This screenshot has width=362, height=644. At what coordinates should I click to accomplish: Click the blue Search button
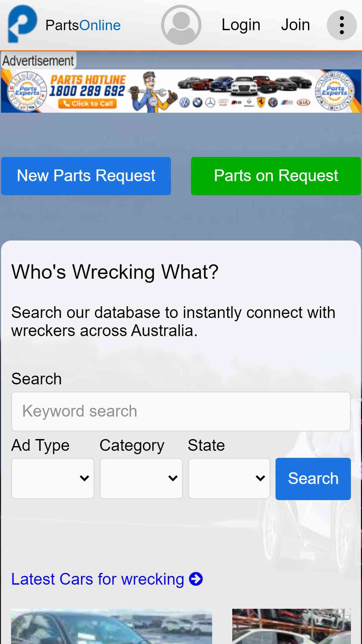pyautogui.click(x=313, y=479)
